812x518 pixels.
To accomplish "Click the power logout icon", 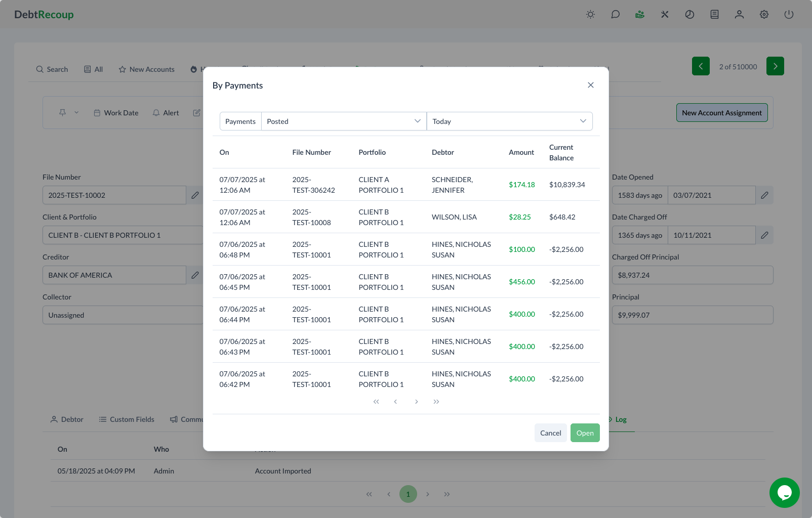I will click(x=789, y=15).
